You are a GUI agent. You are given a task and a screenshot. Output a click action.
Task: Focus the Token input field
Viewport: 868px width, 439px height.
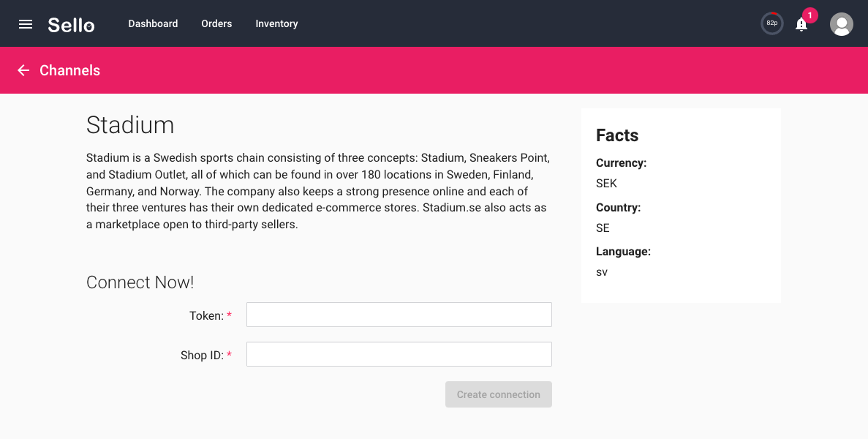click(x=399, y=315)
